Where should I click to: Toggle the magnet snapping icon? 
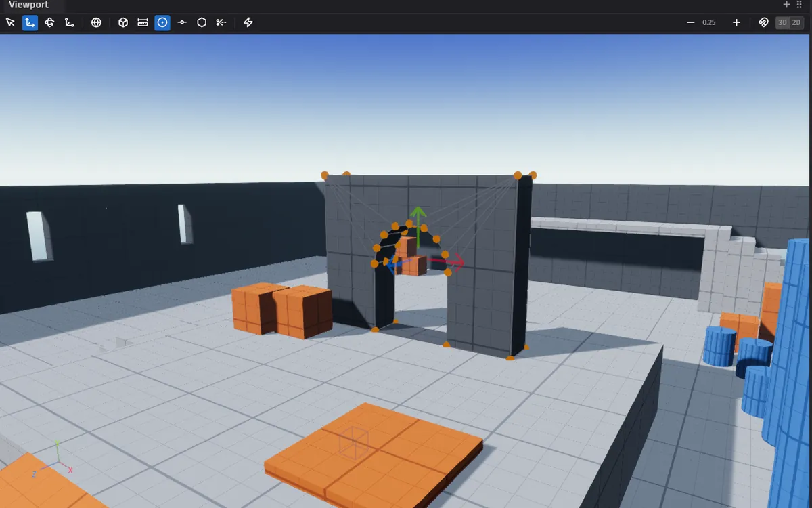pos(763,22)
